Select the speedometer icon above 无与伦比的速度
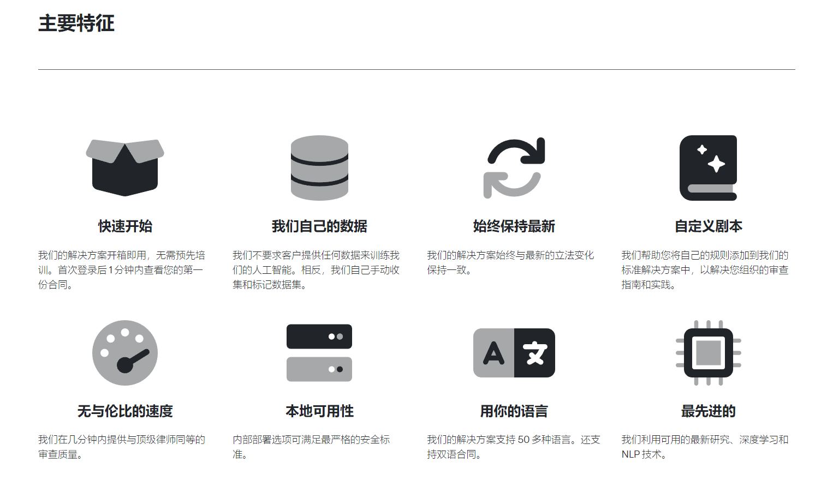 (x=124, y=352)
